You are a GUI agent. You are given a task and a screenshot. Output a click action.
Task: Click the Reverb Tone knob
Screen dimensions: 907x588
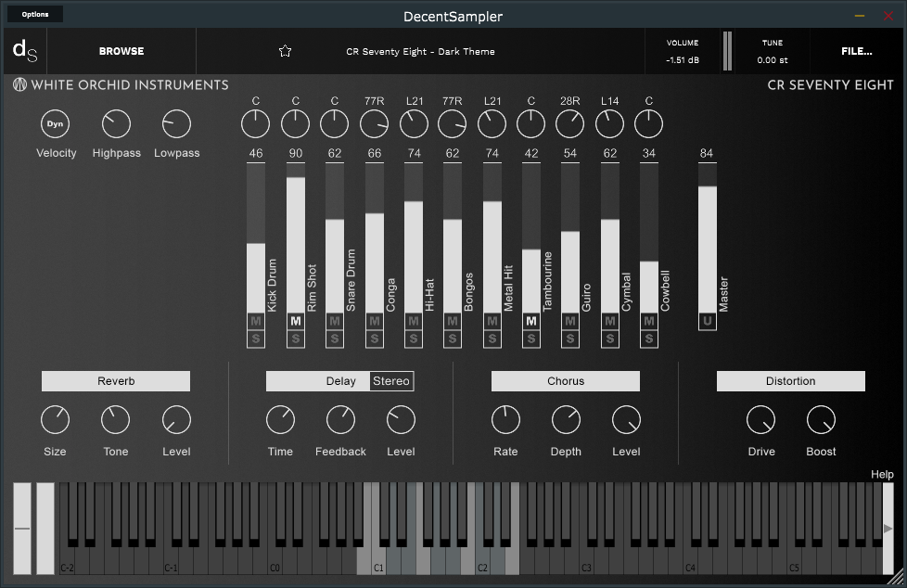[x=116, y=419]
